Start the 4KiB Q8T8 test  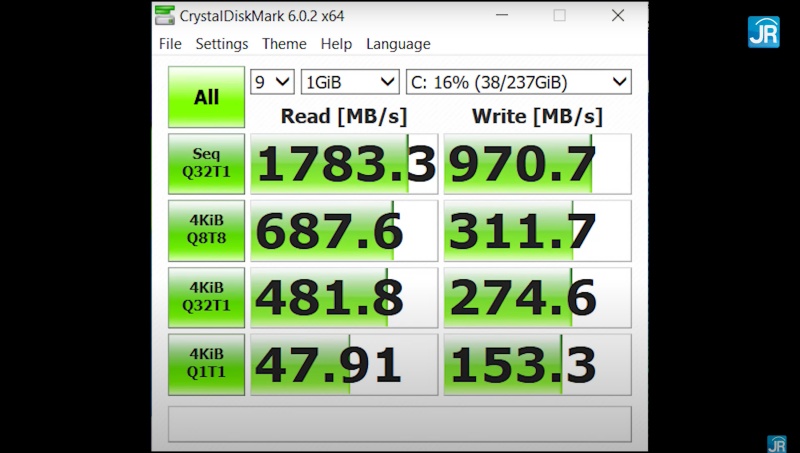click(206, 231)
